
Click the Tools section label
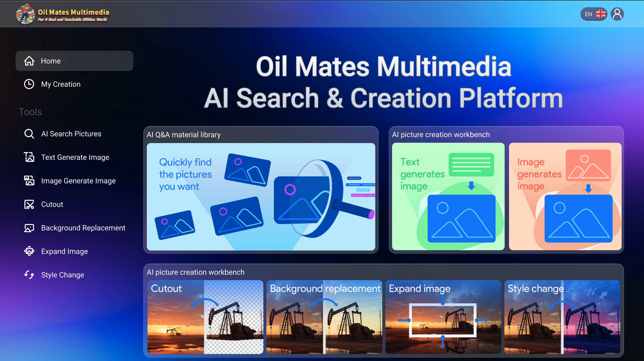click(30, 112)
